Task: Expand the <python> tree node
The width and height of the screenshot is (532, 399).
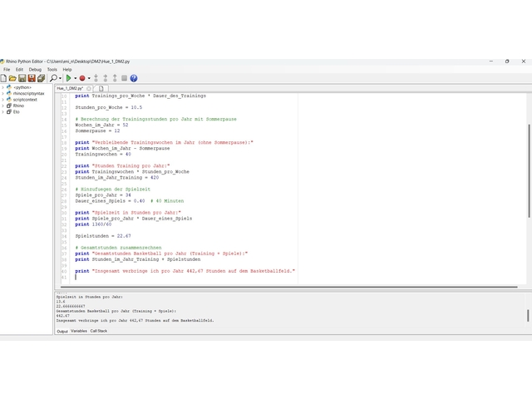Action: [2, 87]
